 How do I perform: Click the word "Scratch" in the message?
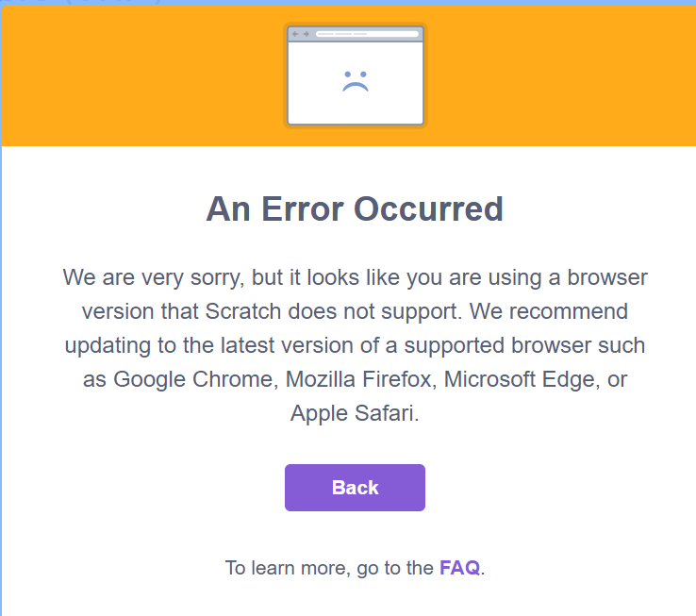coord(247,311)
